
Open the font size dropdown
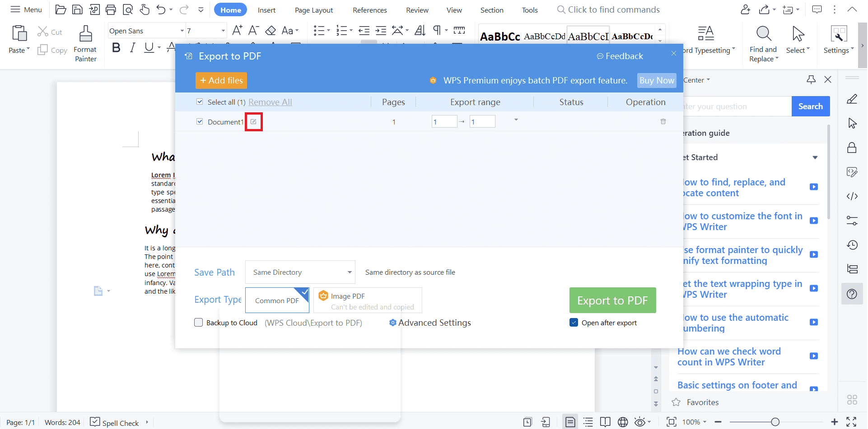(x=223, y=31)
